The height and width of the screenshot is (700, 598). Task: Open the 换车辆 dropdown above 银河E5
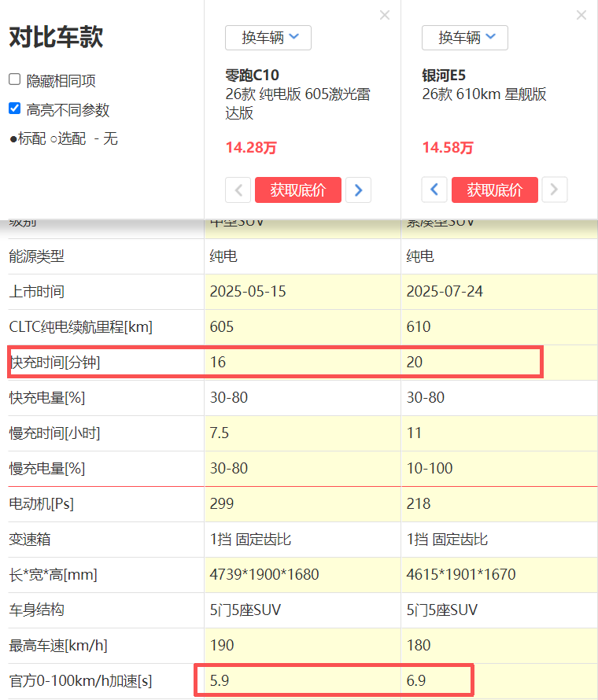(465, 38)
